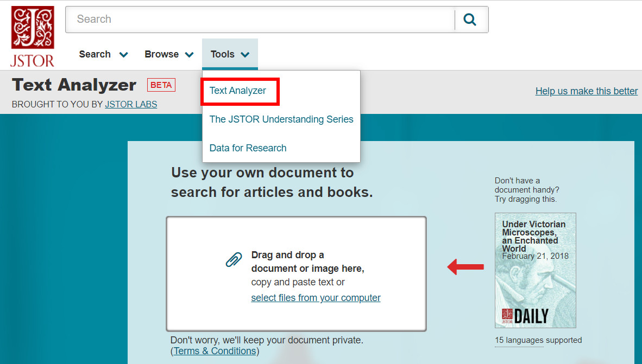Click the 'Don't have a document handy?' text
Image resolution: width=642 pixels, height=364 pixels.
526,190
